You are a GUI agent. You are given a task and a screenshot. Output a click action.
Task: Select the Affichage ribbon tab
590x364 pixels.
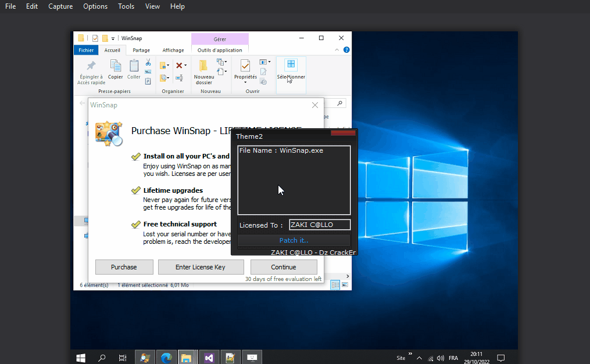(x=173, y=50)
